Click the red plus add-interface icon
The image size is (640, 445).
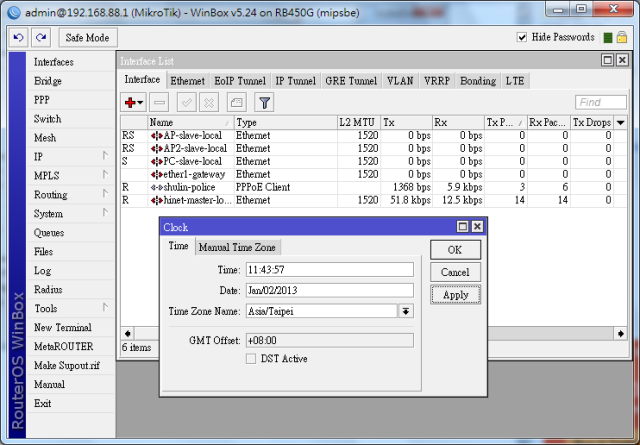130,102
